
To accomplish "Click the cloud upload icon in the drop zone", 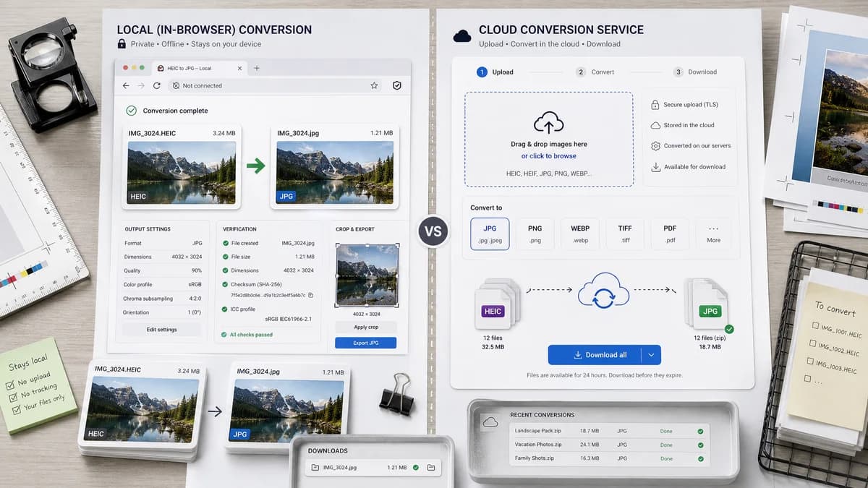I will coord(548,122).
